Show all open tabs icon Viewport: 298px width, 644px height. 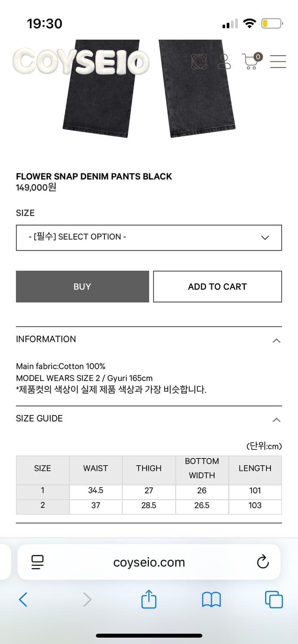(x=273, y=599)
